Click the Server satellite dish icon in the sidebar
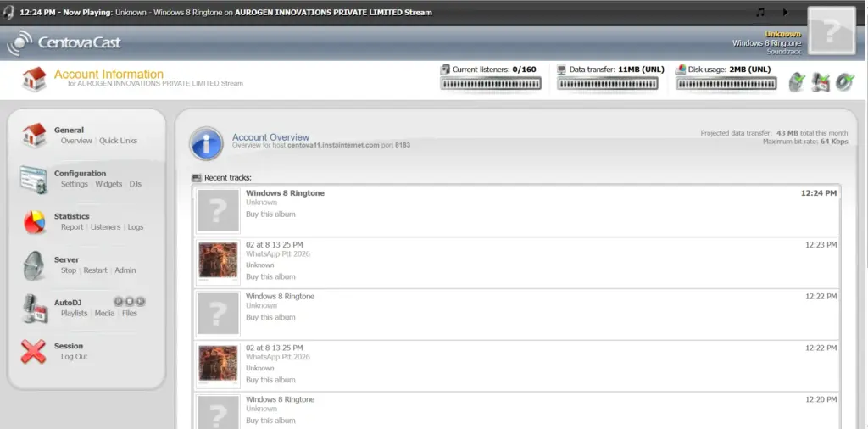The height and width of the screenshot is (429, 868). point(34,265)
